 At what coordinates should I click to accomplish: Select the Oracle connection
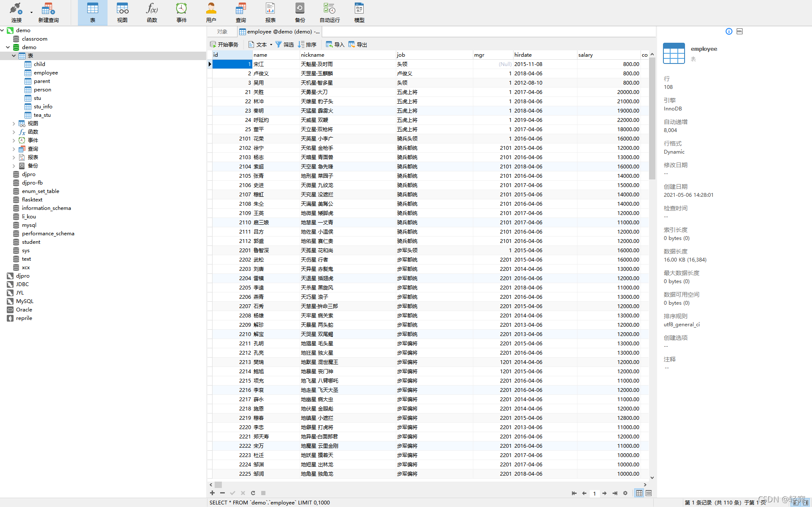coord(24,310)
